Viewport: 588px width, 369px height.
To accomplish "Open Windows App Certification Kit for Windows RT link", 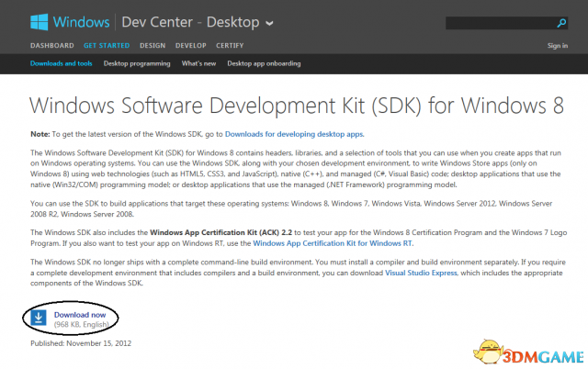I will tap(333, 243).
